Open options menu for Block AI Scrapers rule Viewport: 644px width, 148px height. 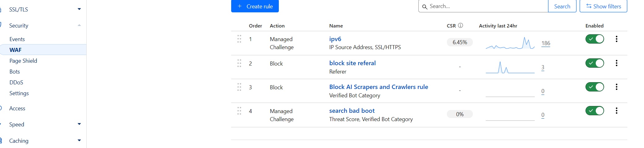pyautogui.click(x=616, y=87)
